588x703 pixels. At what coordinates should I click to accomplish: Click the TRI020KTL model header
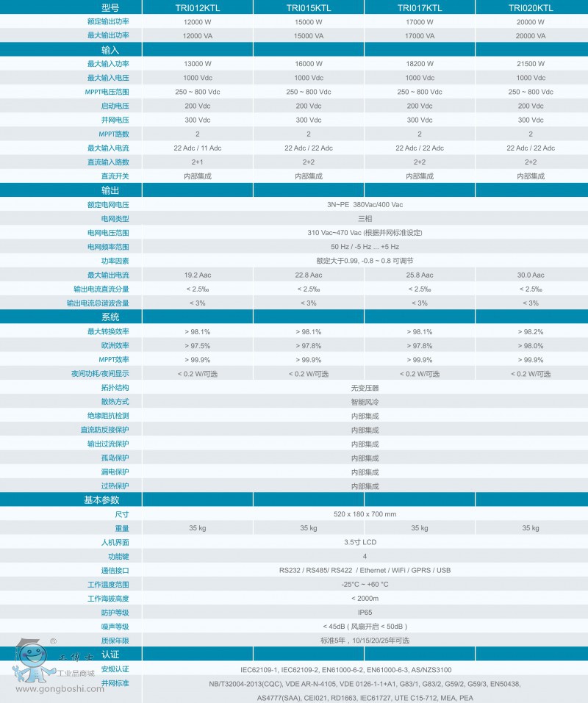point(530,7)
